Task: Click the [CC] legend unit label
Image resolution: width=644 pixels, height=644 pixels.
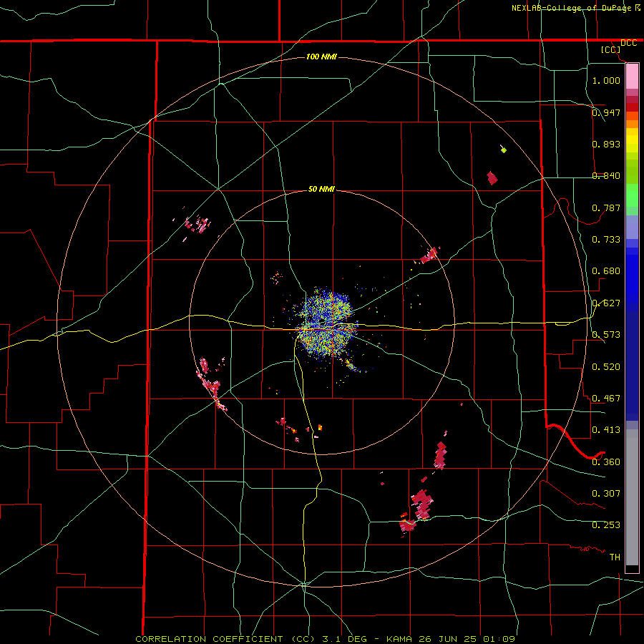Action: 611,49
